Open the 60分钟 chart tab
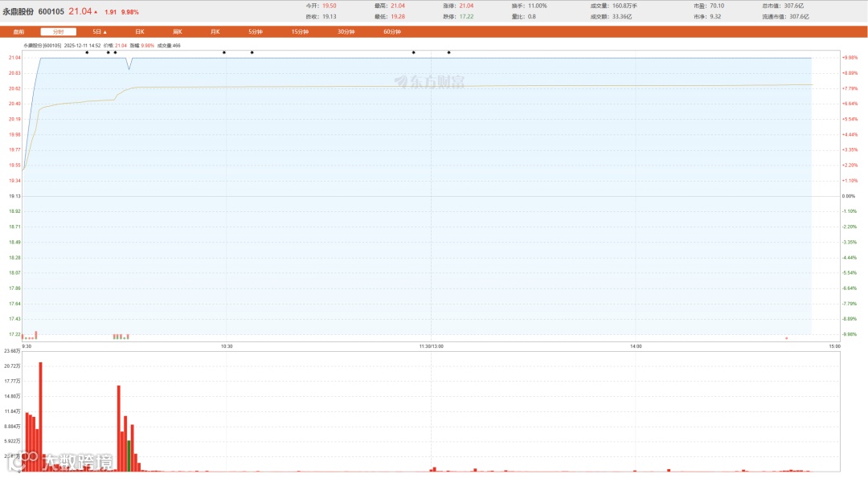Viewport: 868px width, 478px height. point(392,31)
